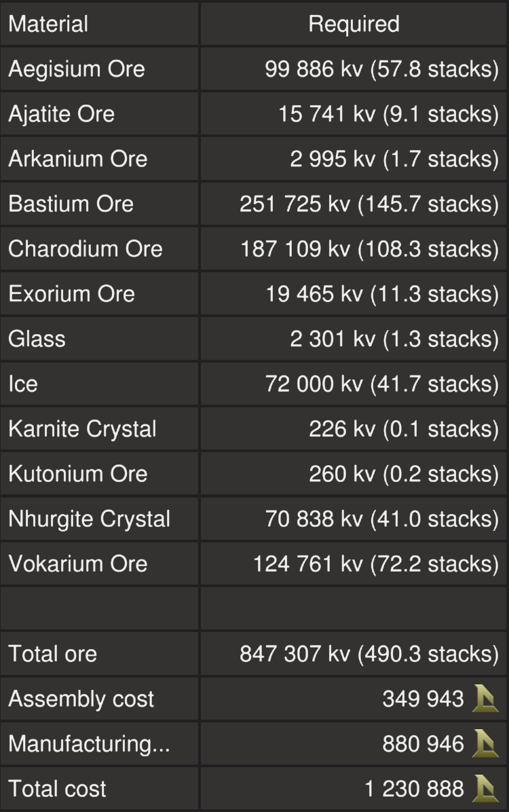The image size is (509, 812).
Task: Click the Arkanium Ore required amount
Action: [x=394, y=159]
